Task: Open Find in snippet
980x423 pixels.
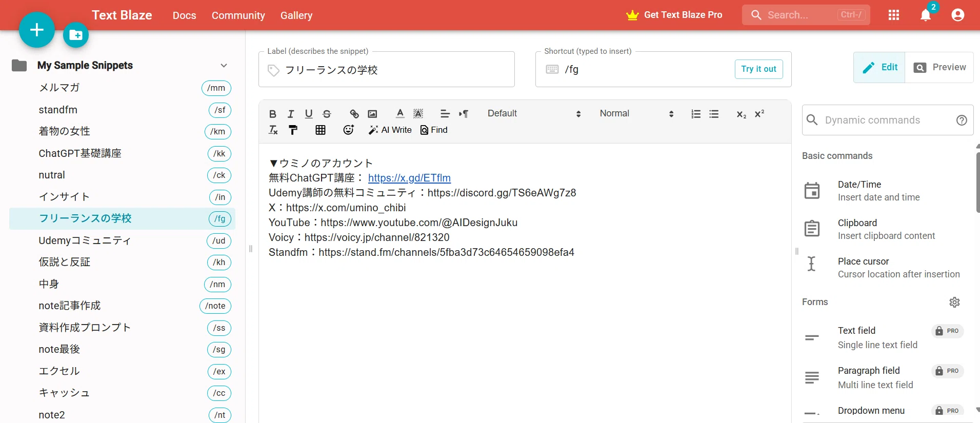Action: coord(434,130)
